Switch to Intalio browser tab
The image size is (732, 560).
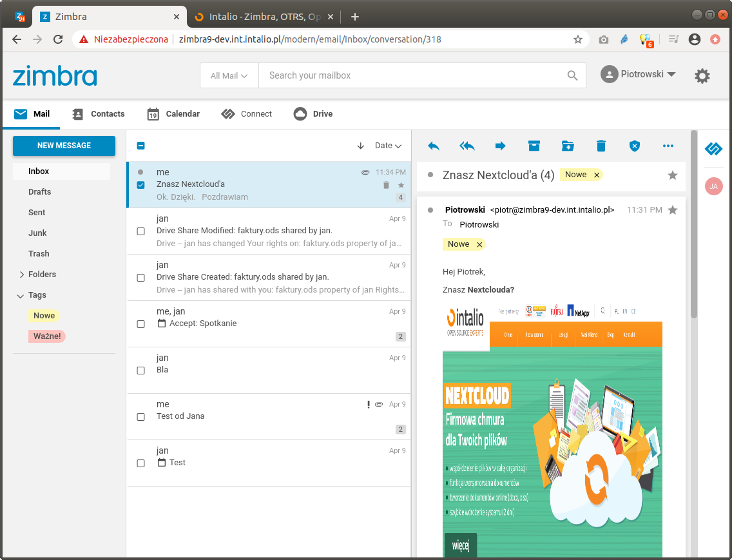pos(264,17)
